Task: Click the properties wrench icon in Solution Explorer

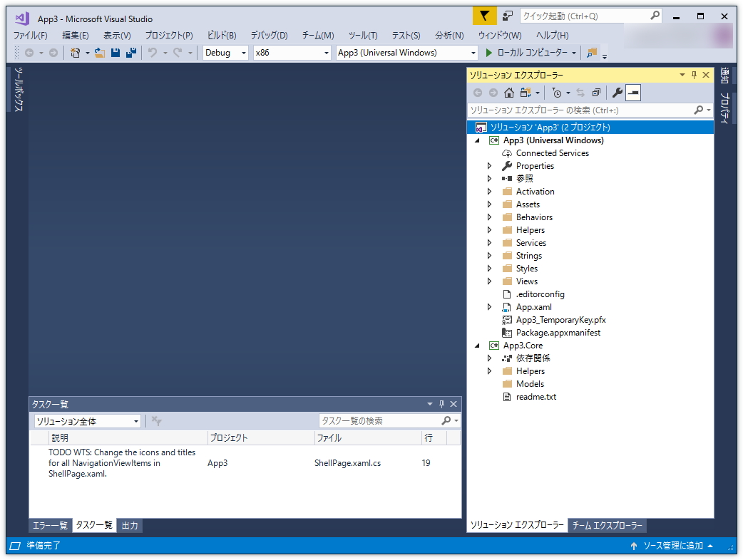Action: [x=617, y=93]
